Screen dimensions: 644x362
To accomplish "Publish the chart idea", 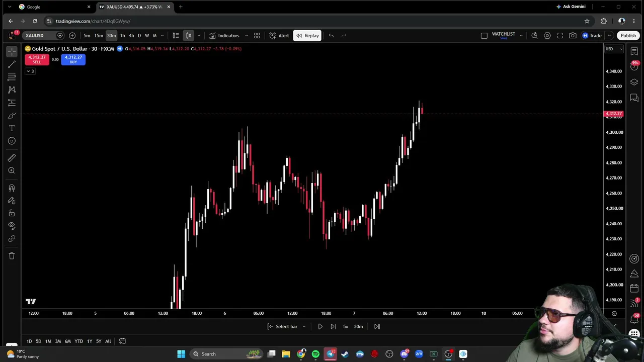I will pos(628,36).
